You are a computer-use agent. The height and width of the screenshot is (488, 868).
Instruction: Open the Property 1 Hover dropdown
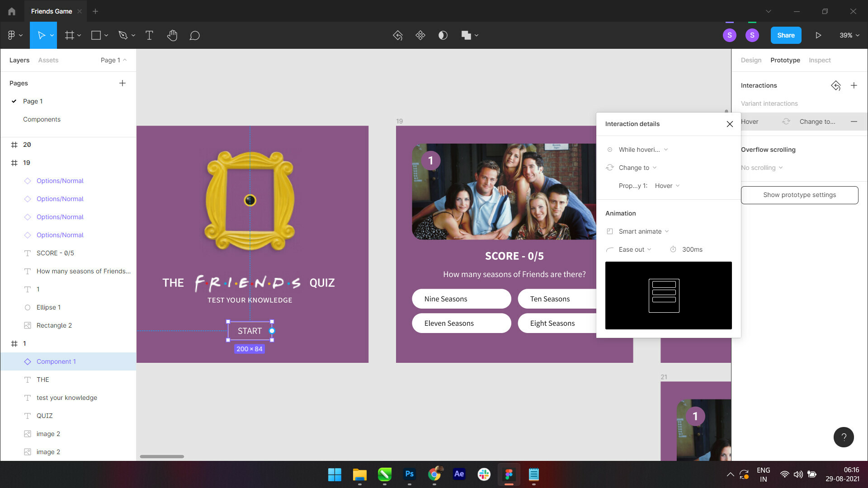(x=667, y=186)
